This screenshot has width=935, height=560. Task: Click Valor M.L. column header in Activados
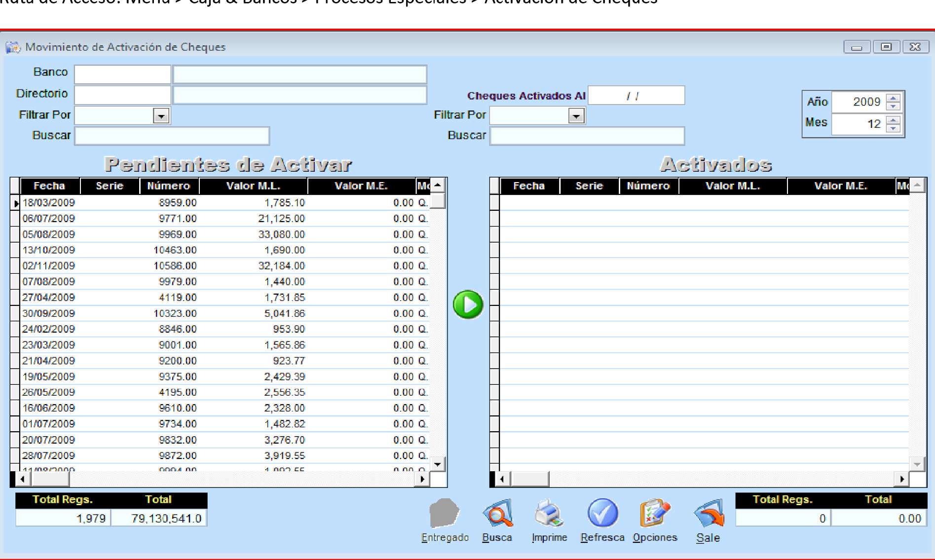point(732,186)
